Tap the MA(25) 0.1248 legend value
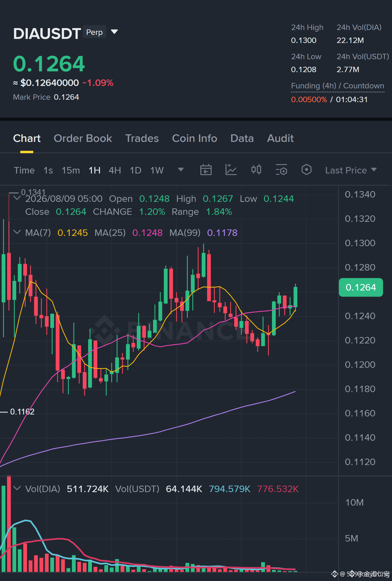Viewport: 392px width, 581px height. click(x=147, y=233)
